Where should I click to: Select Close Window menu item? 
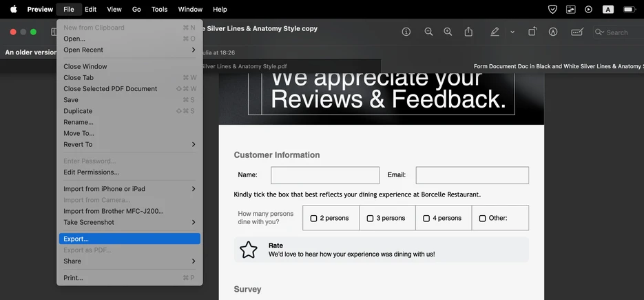(129, 67)
